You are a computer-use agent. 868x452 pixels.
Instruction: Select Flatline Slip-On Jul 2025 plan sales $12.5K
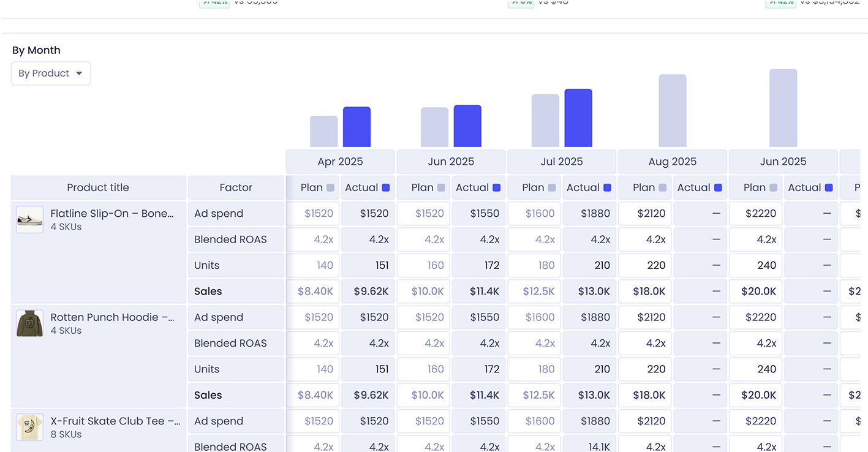click(x=534, y=292)
